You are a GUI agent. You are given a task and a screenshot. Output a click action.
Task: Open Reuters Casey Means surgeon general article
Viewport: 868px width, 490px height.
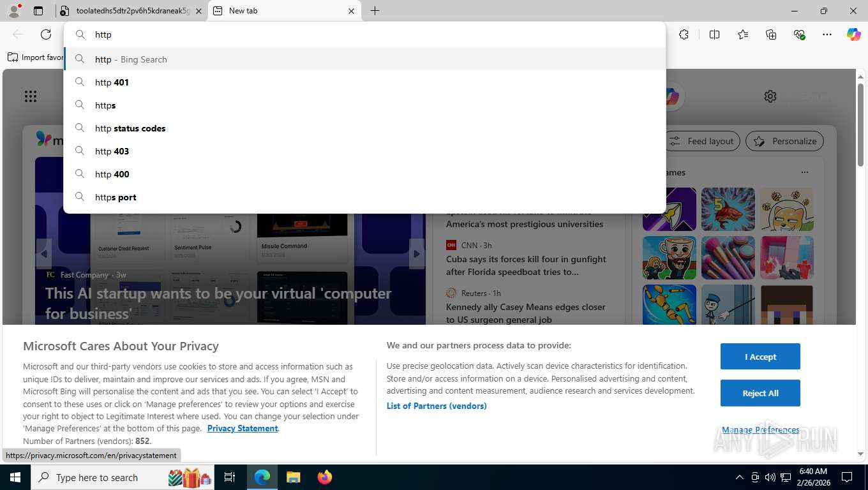[x=526, y=313]
